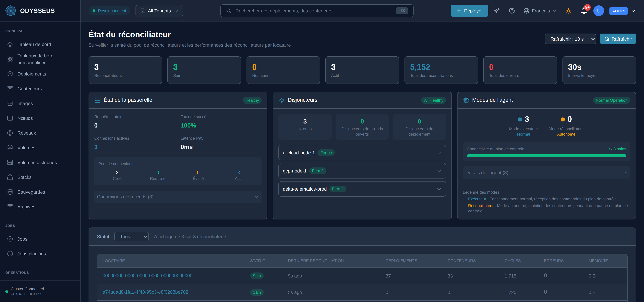
Task: Open the ADMIN account dropdown
Action: 622,11
